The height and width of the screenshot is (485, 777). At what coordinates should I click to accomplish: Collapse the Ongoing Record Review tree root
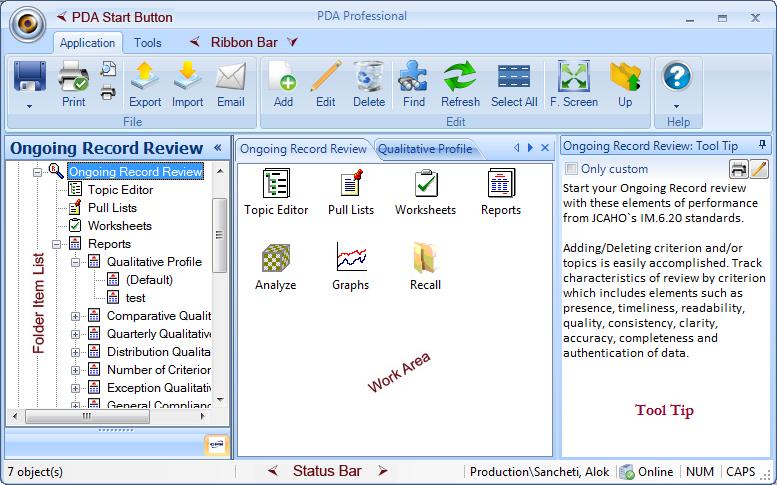click(37, 172)
